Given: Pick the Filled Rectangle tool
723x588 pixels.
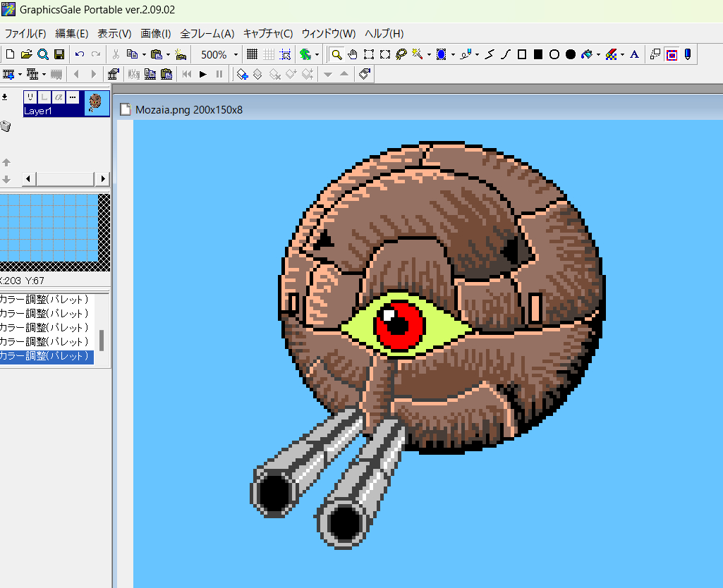Looking at the screenshot, I should pos(538,54).
